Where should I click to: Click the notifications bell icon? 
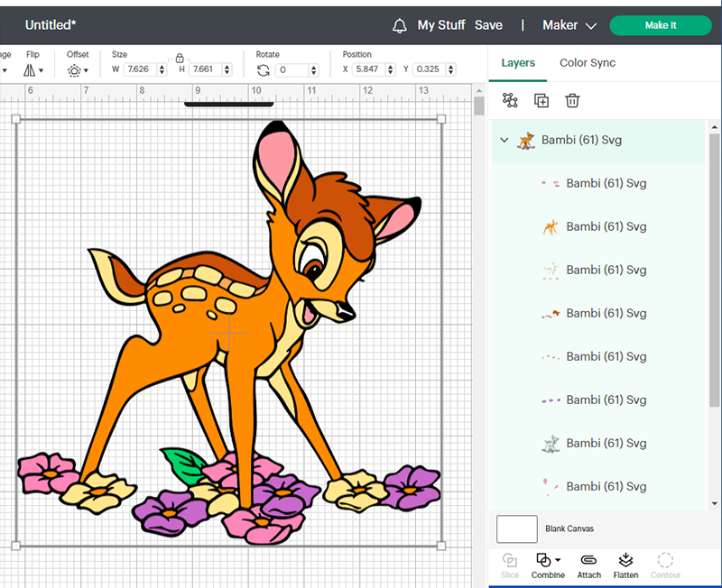(x=399, y=26)
